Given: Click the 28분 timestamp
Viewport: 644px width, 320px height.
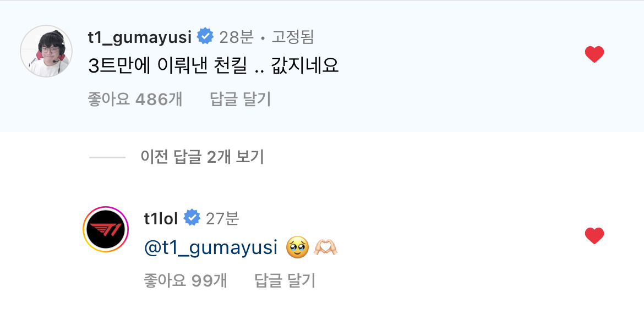Looking at the screenshot, I should [x=236, y=37].
